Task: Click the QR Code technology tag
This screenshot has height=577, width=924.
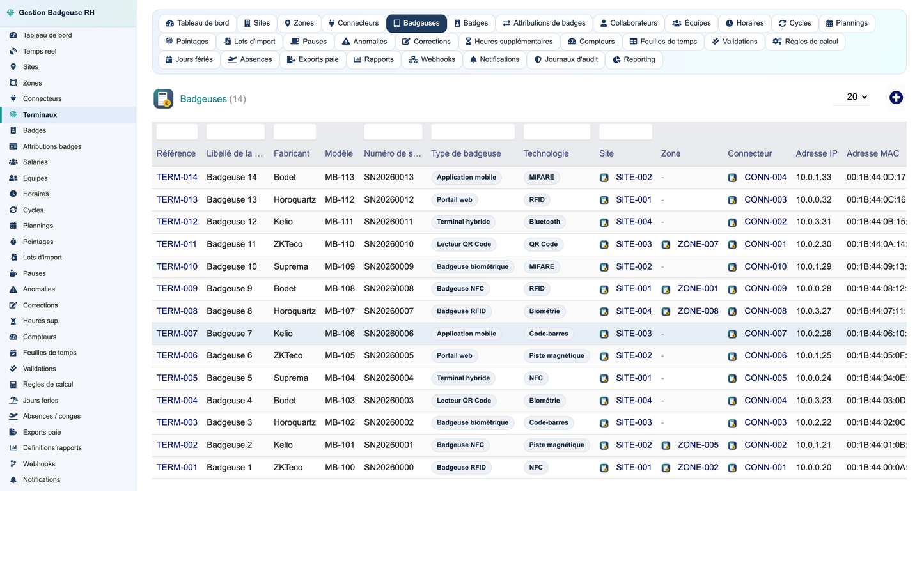Action: (x=544, y=244)
